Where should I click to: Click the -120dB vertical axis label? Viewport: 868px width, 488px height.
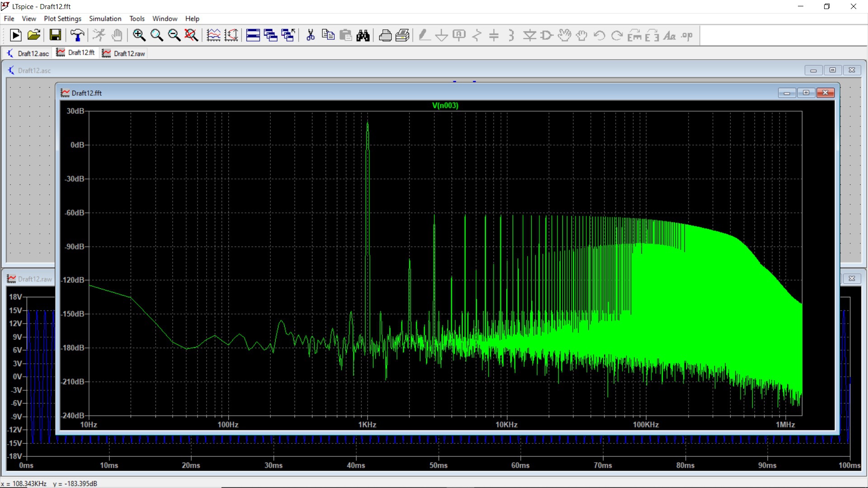pyautogui.click(x=73, y=280)
